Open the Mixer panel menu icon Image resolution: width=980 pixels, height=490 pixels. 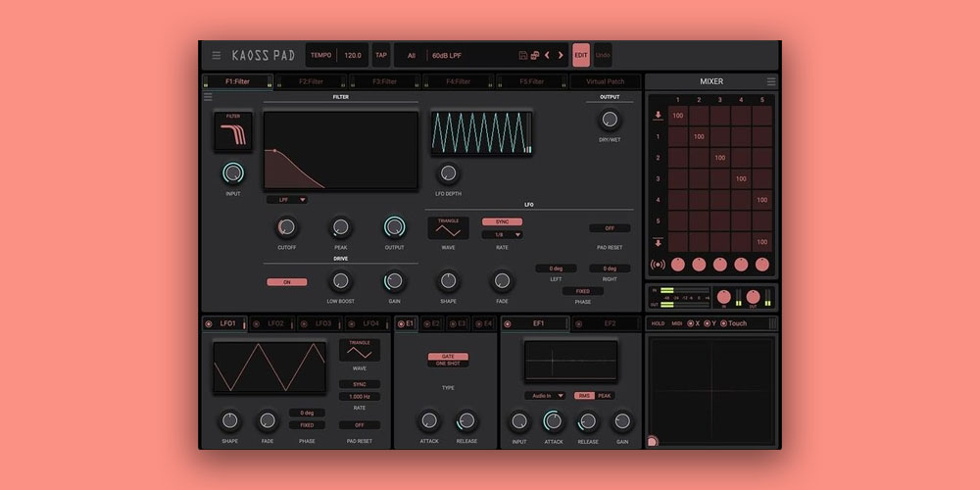(x=771, y=81)
